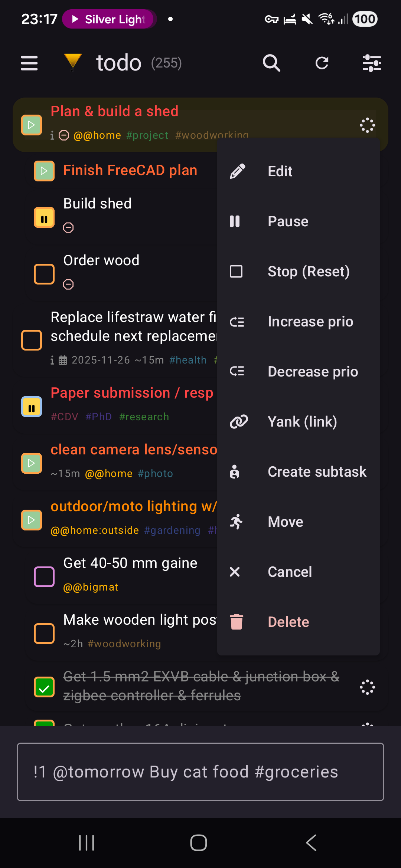
Task: Tap the yellow filter funnel icon
Action: [x=72, y=62]
